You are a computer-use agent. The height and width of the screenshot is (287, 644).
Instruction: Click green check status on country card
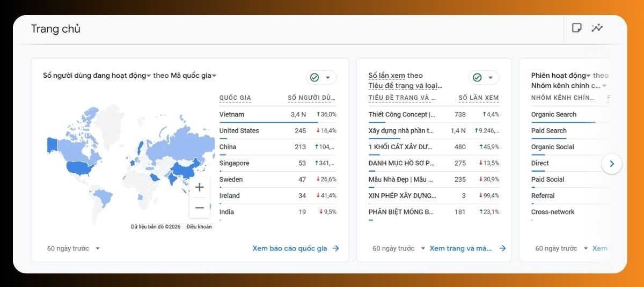click(x=315, y=78)
